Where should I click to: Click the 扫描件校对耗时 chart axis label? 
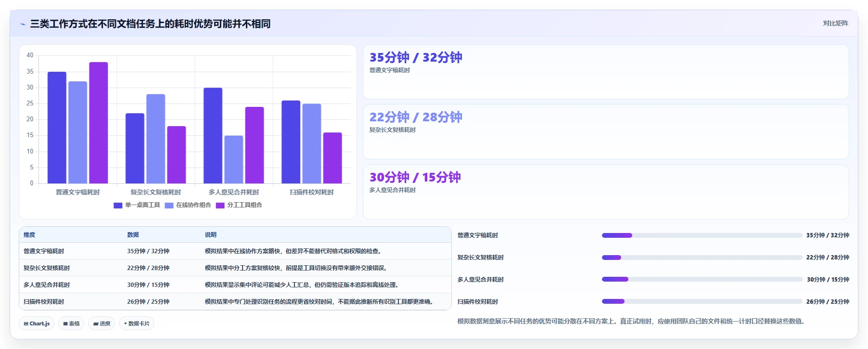tap(312, 192)
